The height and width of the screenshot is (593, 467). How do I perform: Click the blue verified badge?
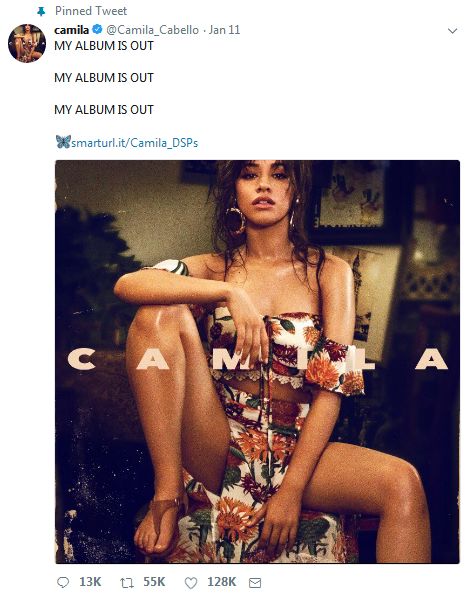pos(98,29)
